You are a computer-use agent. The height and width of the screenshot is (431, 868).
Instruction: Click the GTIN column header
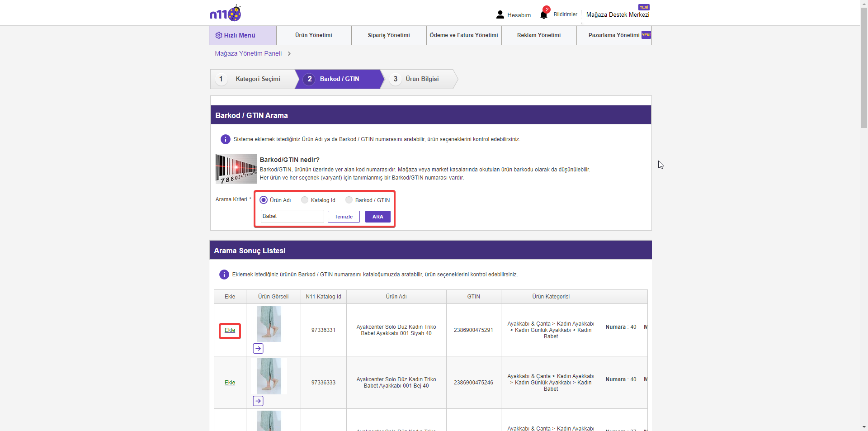pyautogui.click(x=473, y=297)
